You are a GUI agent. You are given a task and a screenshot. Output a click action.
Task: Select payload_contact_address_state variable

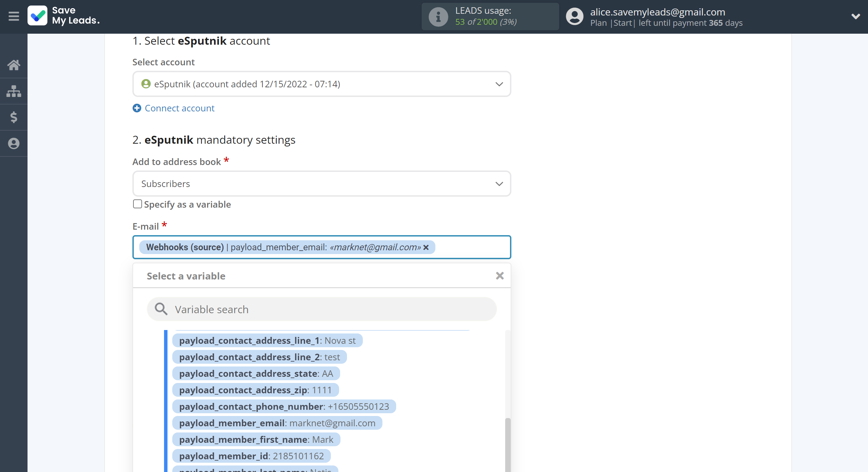[256, 373]
